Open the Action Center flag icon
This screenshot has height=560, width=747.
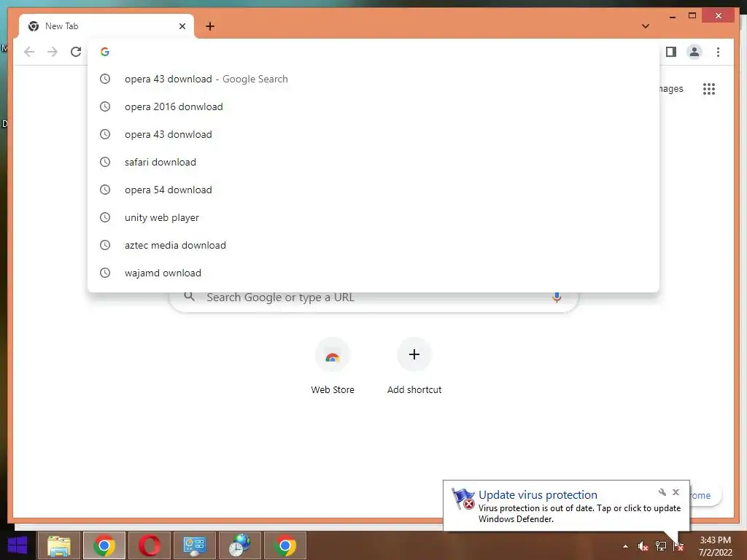678,546
